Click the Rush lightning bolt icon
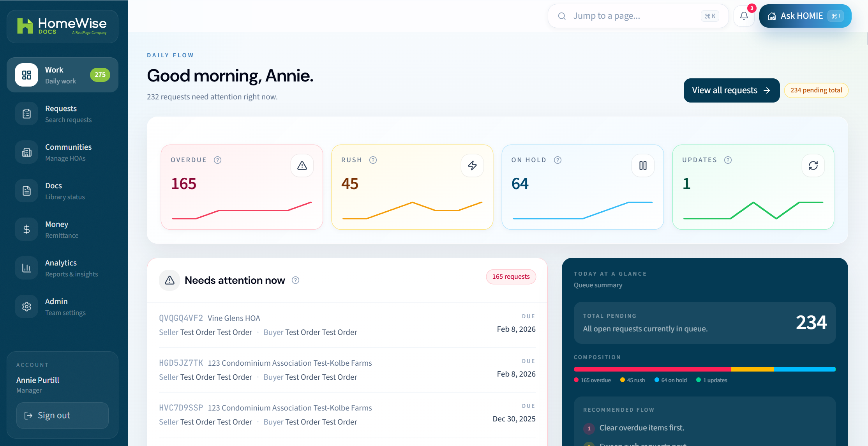The width and height of the screenshot is (868, 446). point(472,166)
